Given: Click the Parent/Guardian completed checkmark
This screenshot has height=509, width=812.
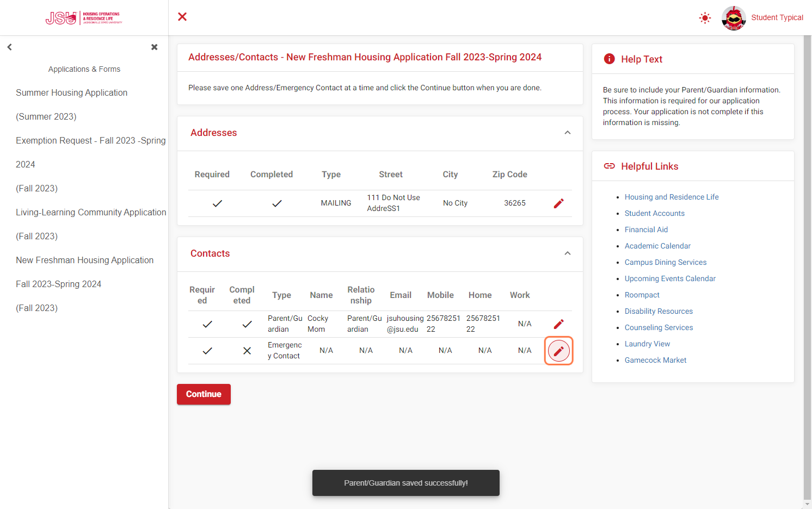Looking at the screenshot, I should 247,324.
